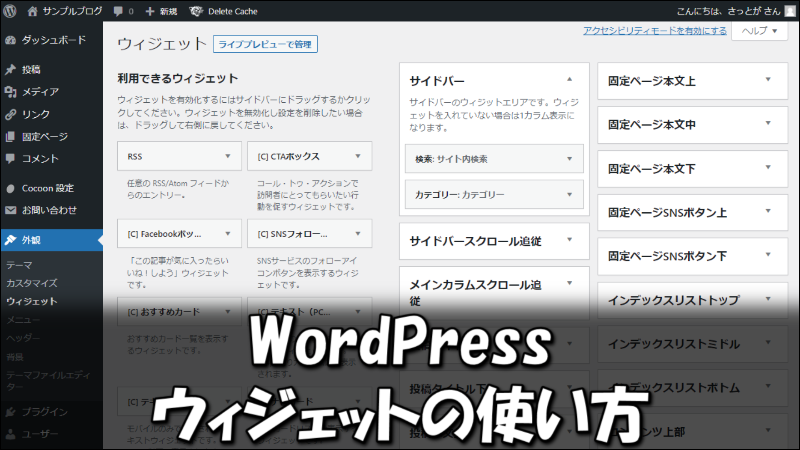The image size is (800, 450).
Task: Expand the 検索: サイト内検索 widget settings
Action: point(569,159)
